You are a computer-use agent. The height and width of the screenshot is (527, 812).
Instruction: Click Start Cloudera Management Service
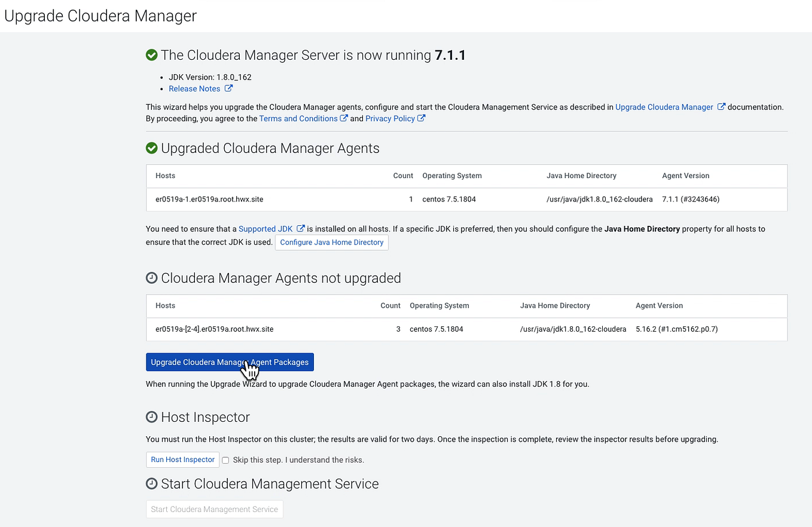tap(214, 509)
